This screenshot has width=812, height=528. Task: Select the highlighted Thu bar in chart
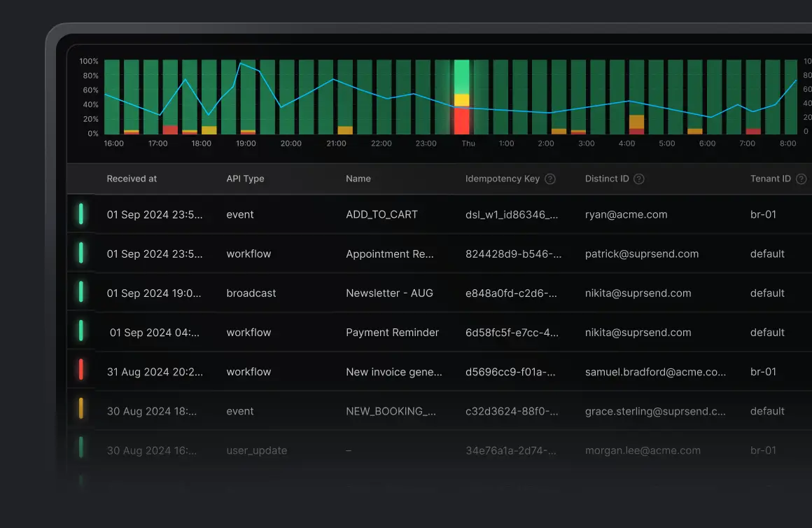[461, 97]
